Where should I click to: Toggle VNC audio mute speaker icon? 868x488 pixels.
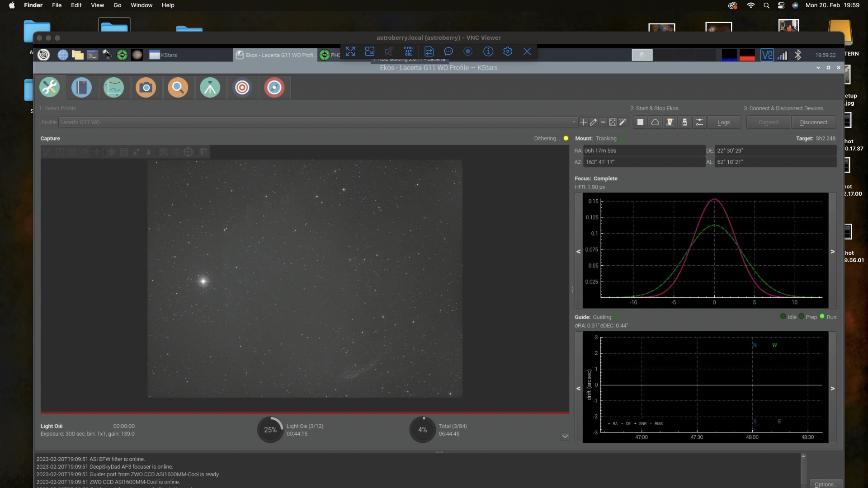389,52
